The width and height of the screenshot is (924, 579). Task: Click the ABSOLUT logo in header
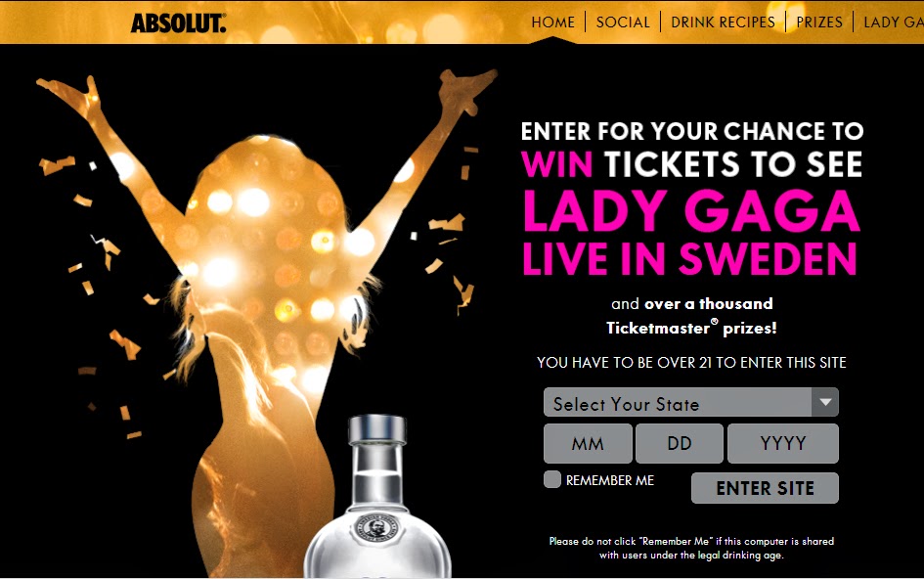[x=178, y=23]
